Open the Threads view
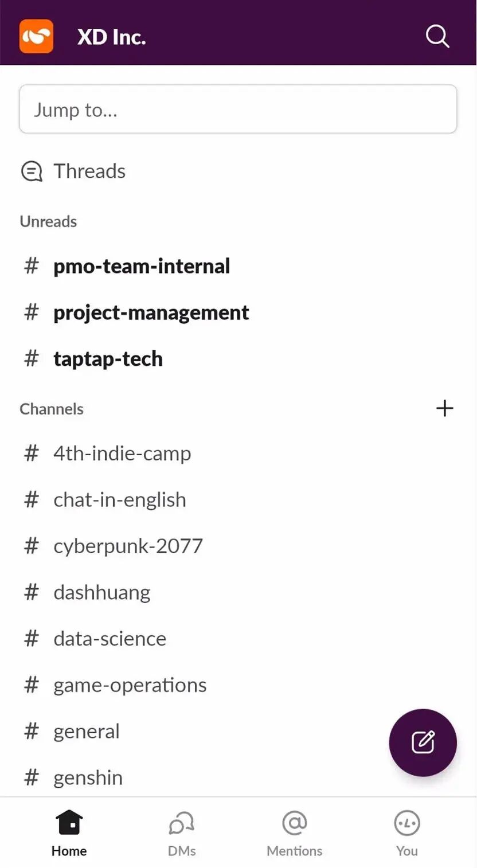The height and width of the screenshot is (868, 477). coord(89,171)
